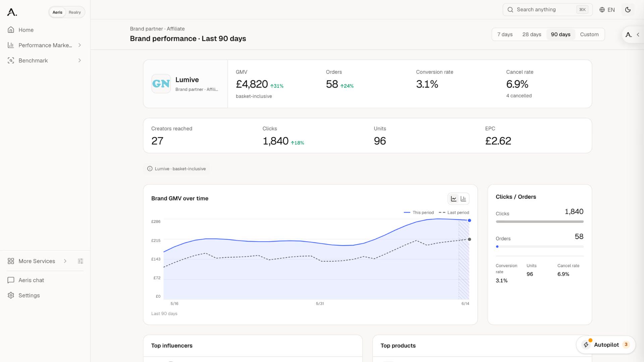Screen dimensions: 644x362
Task: Click the Autopilot notification count badge
Action: coord(626,345)
